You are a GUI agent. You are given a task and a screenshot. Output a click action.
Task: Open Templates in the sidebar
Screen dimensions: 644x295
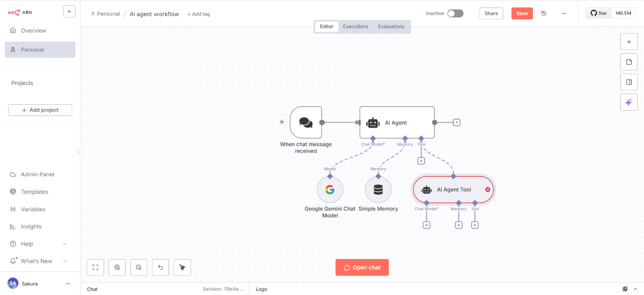click(34, 192)
